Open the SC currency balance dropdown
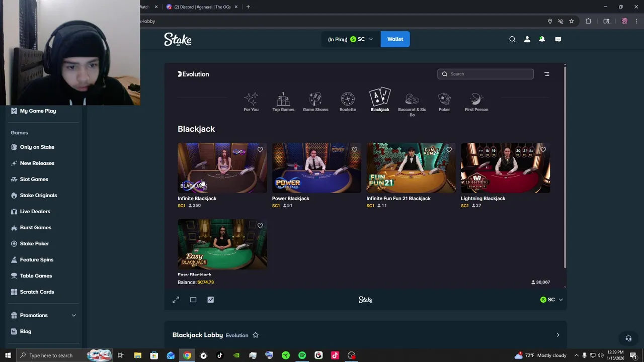This screenshot has width=644, height=362. pos(351,39)
